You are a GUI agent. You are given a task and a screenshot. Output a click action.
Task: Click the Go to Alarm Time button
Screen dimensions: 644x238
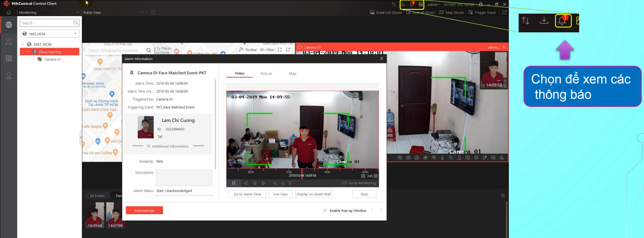click(247, 194)
